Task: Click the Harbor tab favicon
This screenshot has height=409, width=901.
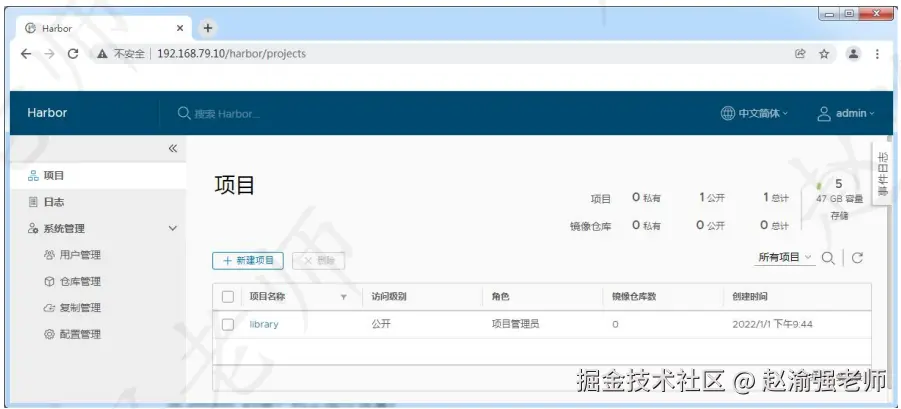Action: click(x=30, y=28)
